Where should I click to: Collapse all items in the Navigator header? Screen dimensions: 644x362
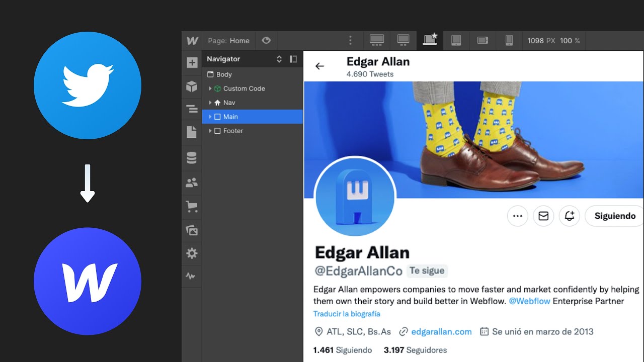[x=279, y=59]
